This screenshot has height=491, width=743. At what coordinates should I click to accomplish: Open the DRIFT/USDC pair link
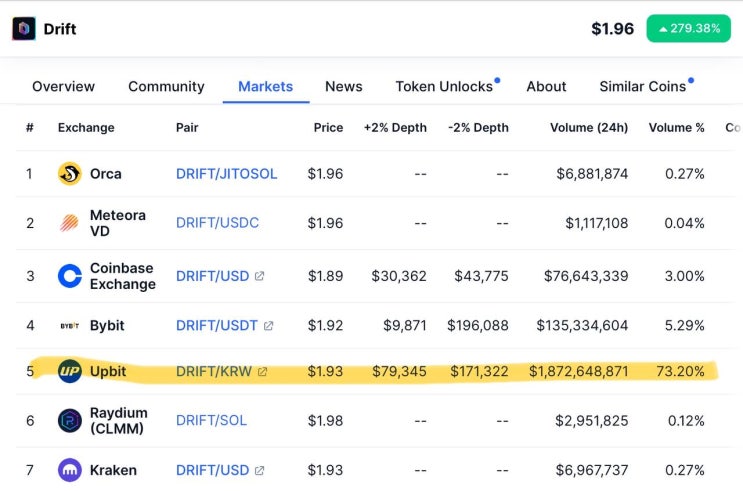click(x=217, y=223)
